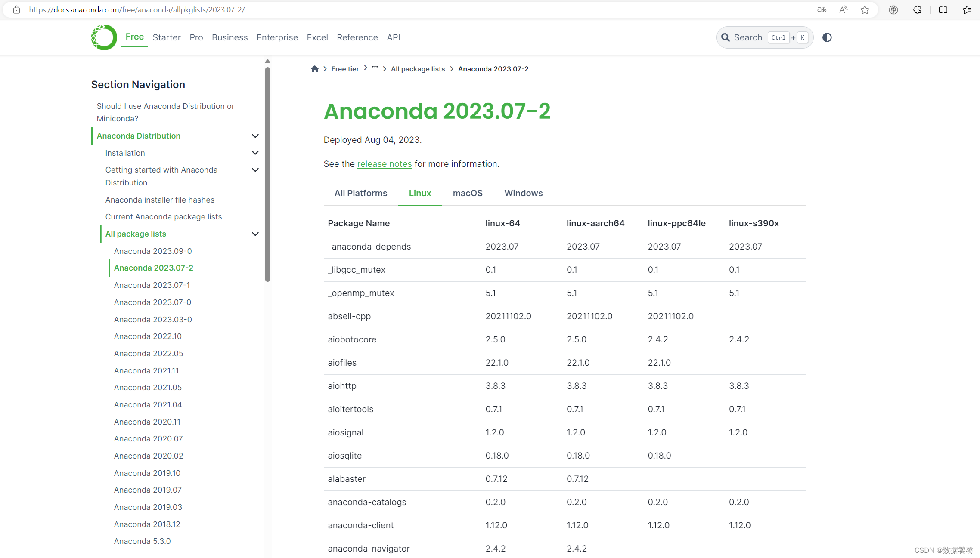
Task: Open the favorites list icon in the browser toolbar
Action: point(967,9)
